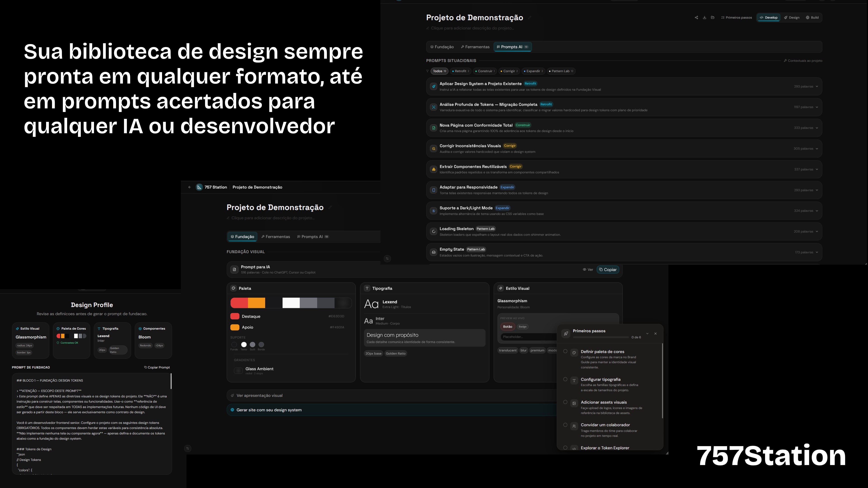868x488 pixels.
Task: Open Ferramentas tab in the Prompts AI window
Action: coord(475,47)
